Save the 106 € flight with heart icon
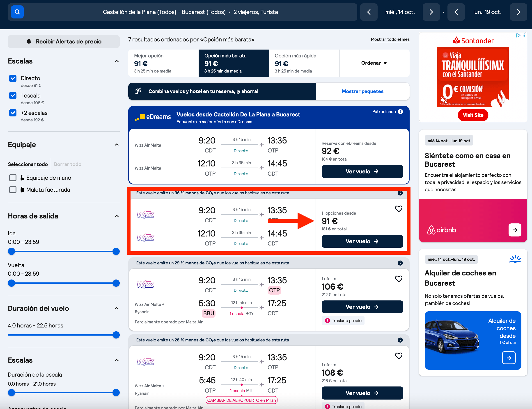Image resolution: width=532 pixels, height=409 pixels. click(x=399, y=279)
